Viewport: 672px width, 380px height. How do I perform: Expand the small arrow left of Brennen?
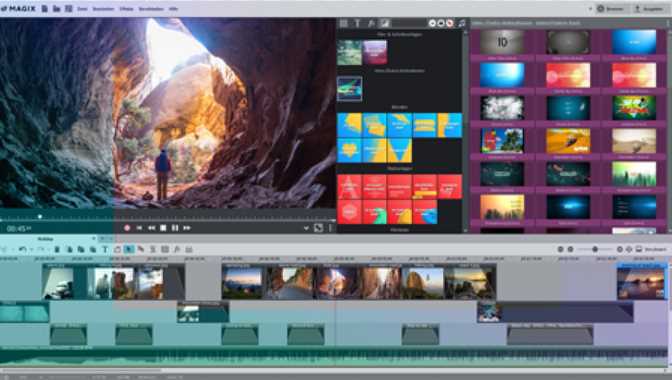tap(590, 9)
